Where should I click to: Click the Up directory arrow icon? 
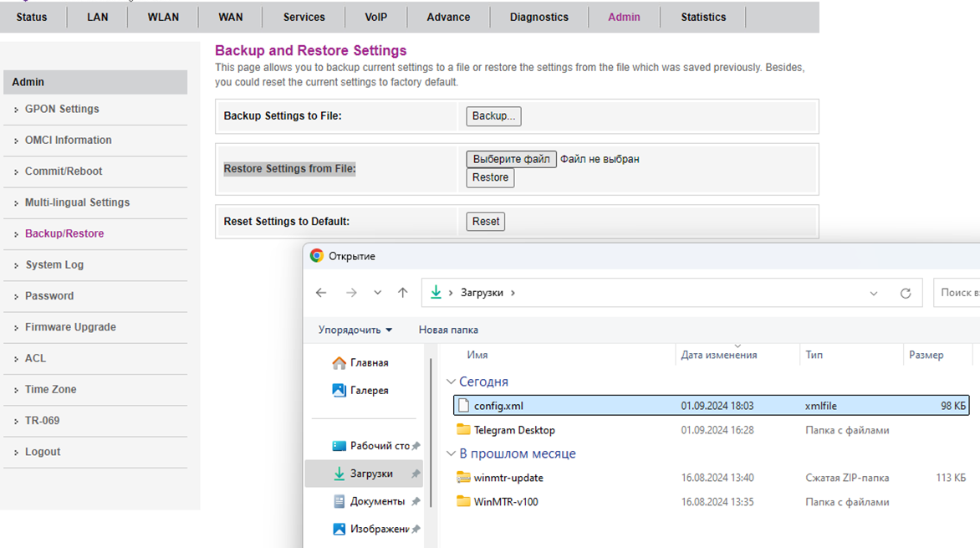[403, 293]
